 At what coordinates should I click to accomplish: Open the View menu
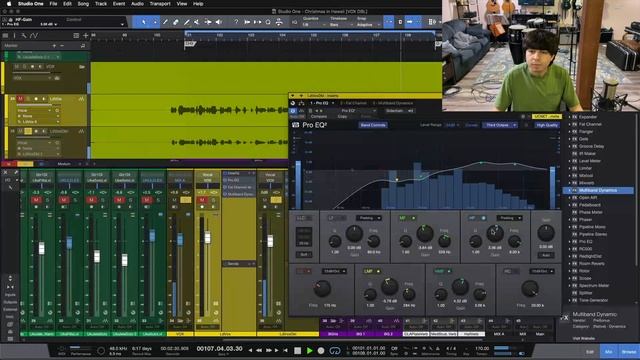click(182, 4)
